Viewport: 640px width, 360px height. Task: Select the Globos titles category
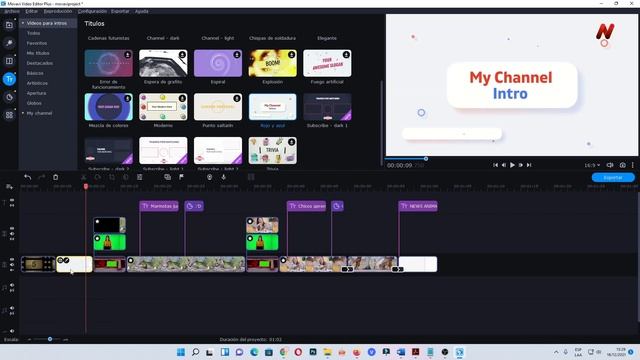[x=34, y=103]
